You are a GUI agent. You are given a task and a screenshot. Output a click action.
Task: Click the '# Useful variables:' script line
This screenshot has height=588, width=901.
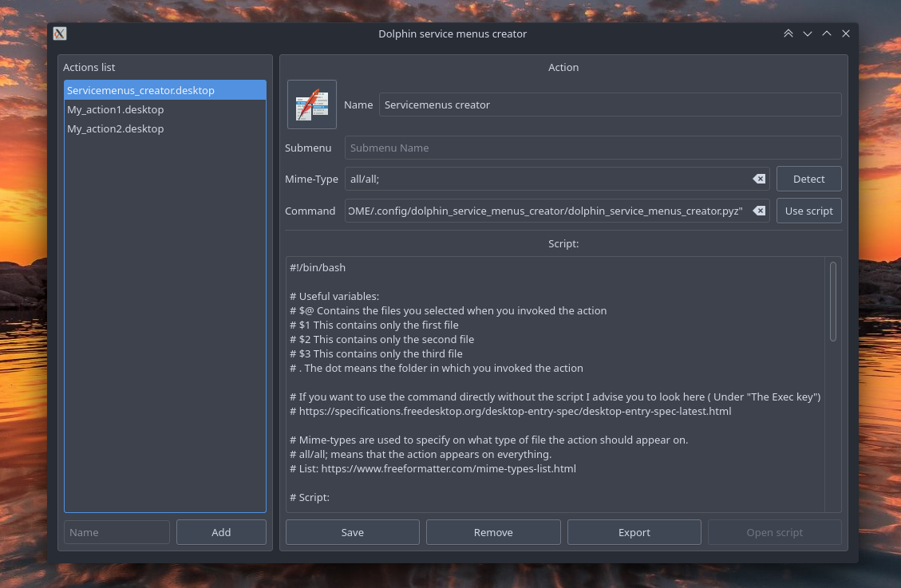pos(334,296)
